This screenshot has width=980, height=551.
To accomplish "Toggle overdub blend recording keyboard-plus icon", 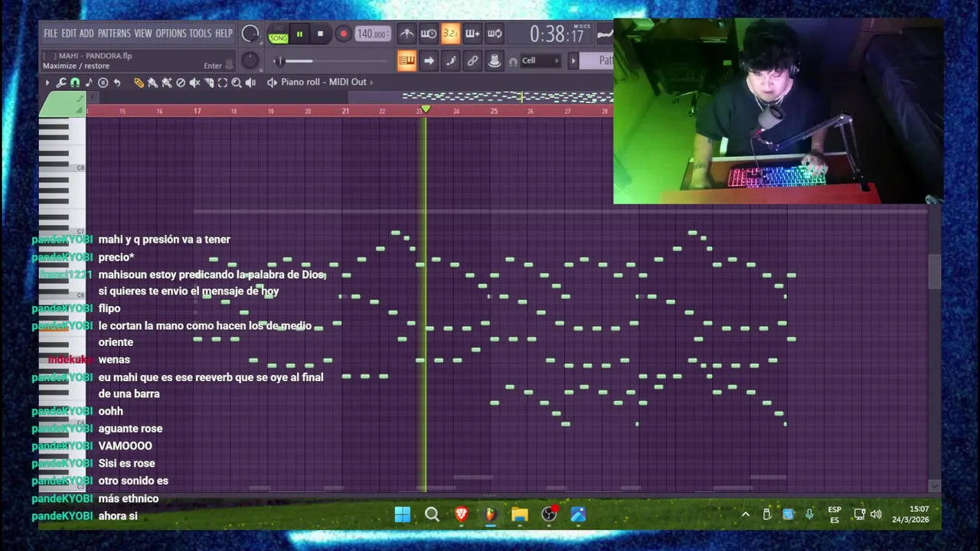I will (472, 34).
